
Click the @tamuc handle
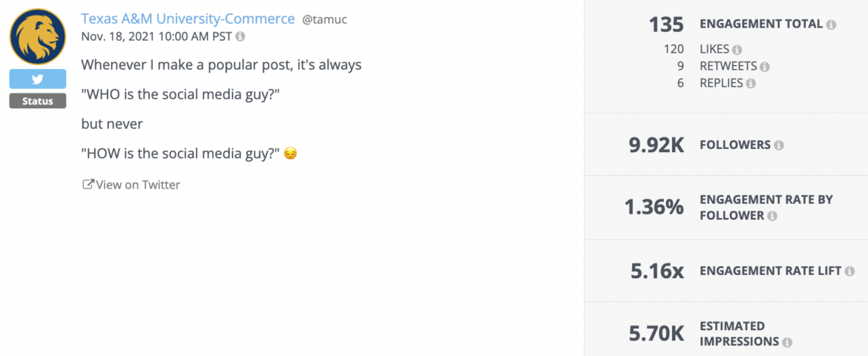click(325, 20)
